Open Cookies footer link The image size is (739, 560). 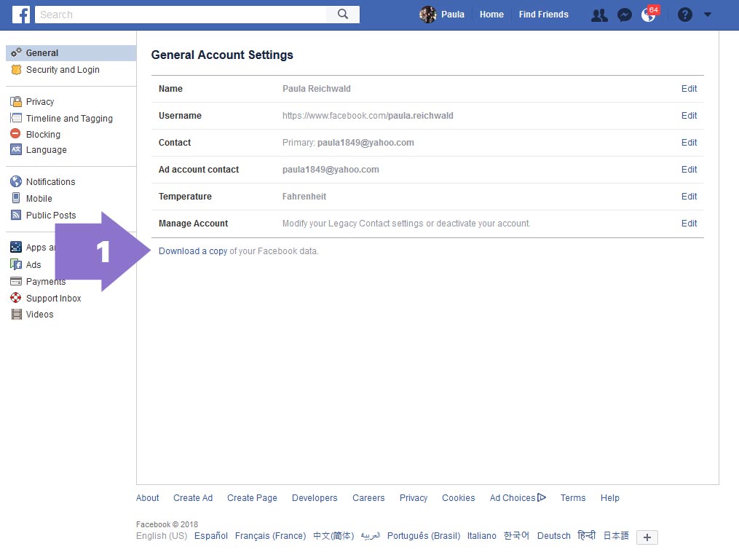coord(458,498)
